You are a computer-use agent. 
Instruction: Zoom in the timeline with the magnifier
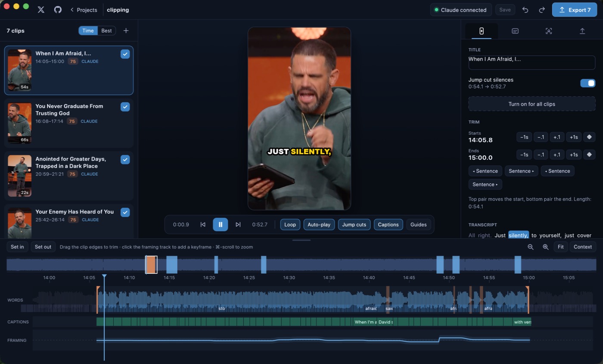(x=545, y=247)
